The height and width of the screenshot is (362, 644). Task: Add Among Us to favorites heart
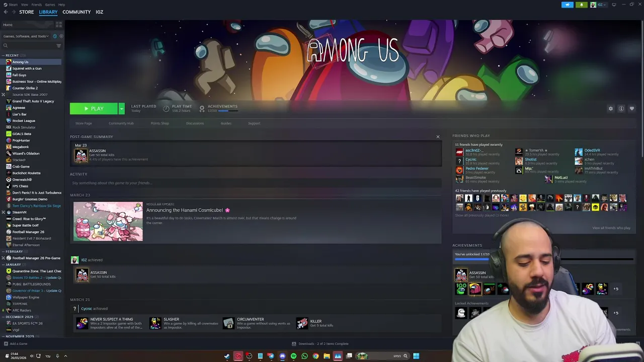(632, 109)
